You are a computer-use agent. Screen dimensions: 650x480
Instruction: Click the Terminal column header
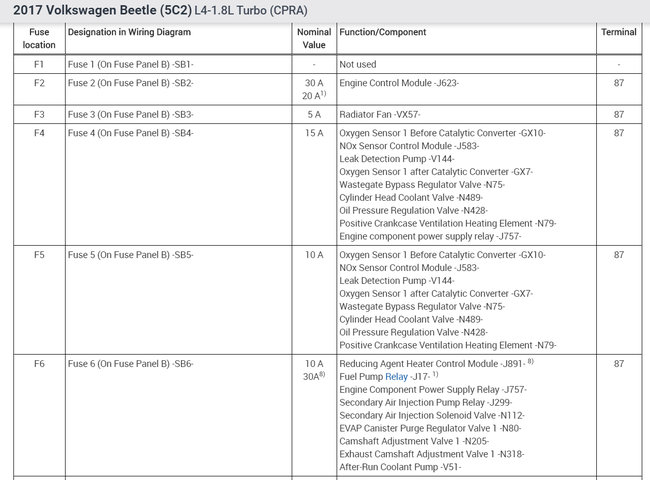(618, 32)
